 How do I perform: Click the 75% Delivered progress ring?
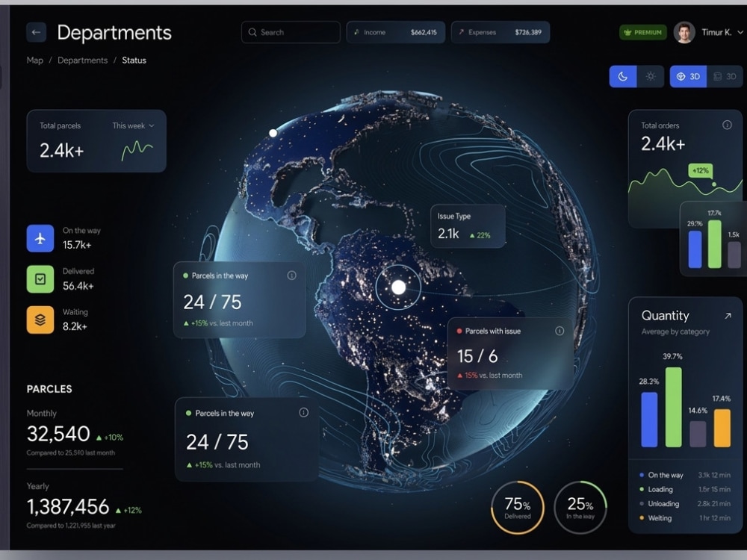click(x=518, y=507)
